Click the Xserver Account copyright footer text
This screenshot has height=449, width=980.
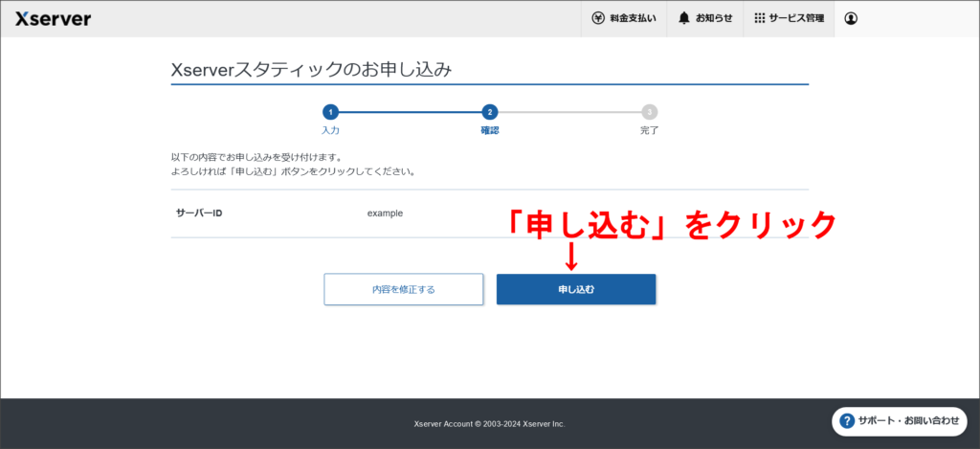[489, 424]
